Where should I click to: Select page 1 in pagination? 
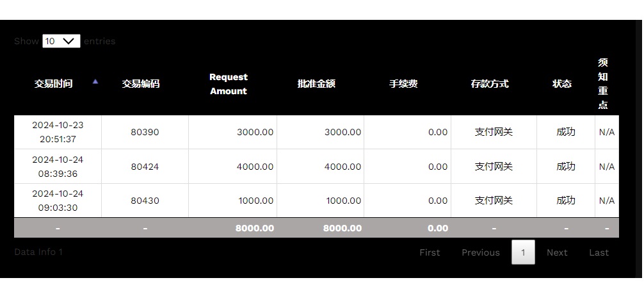point(523,252)
